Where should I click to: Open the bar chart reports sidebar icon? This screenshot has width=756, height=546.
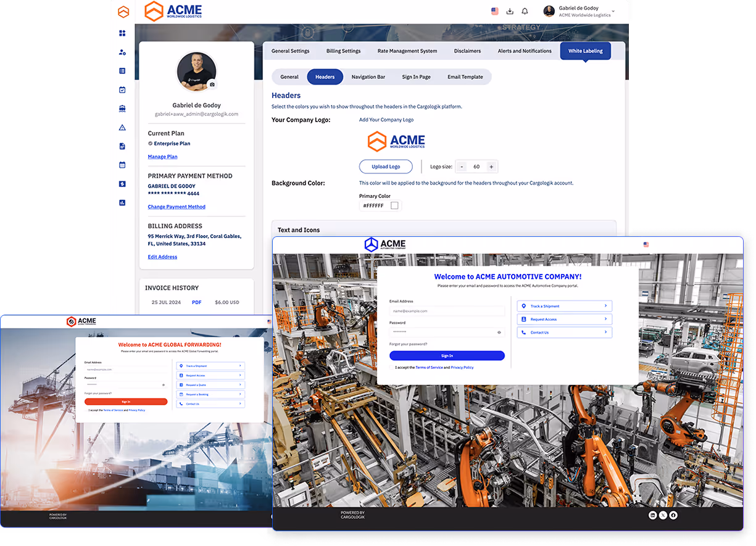(122, 202)
